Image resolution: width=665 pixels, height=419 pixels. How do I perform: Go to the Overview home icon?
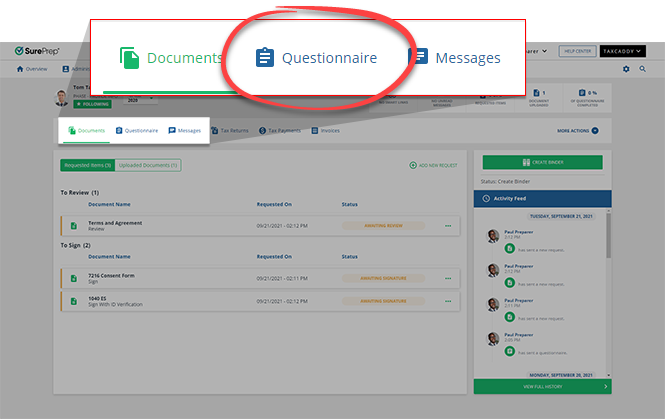pos(20,69)
